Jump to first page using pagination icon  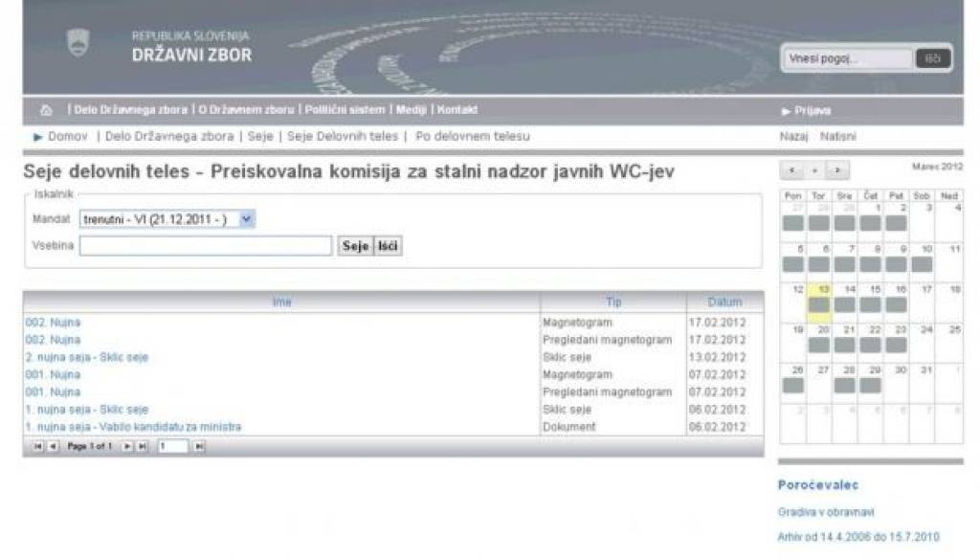pos(38,447)
